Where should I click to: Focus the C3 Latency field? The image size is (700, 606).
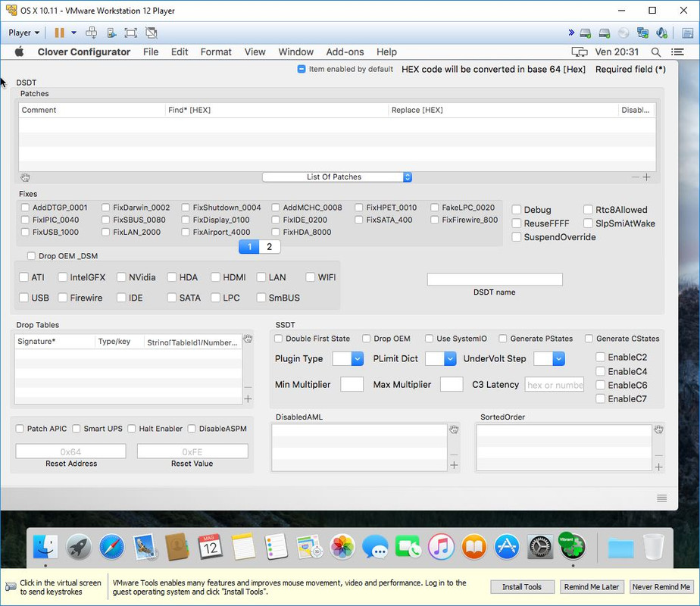pyautogui.click(x=555, y=385)
